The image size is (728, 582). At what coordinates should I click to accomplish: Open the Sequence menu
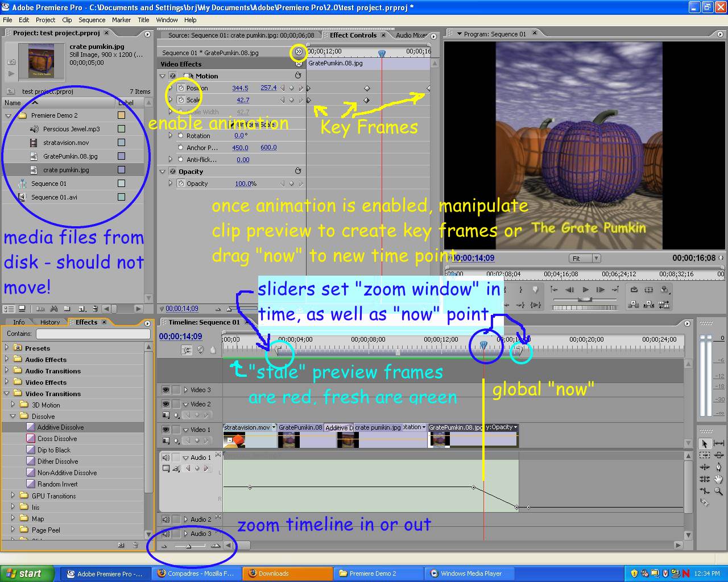(x=92, y=20)
